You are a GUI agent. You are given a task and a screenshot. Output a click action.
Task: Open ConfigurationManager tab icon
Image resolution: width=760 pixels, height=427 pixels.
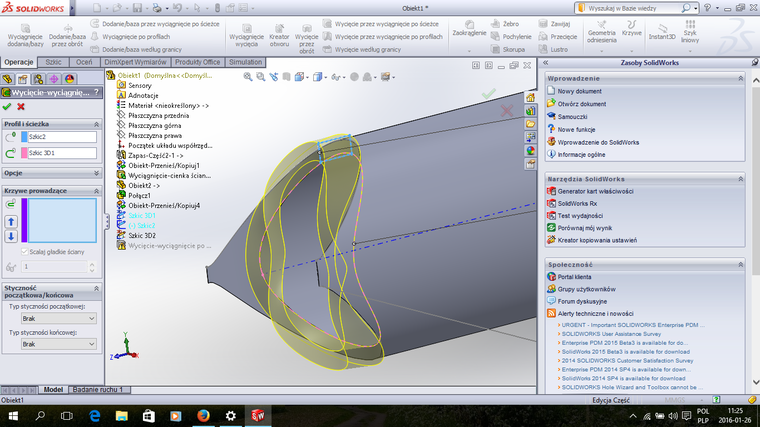coord(38,79)
